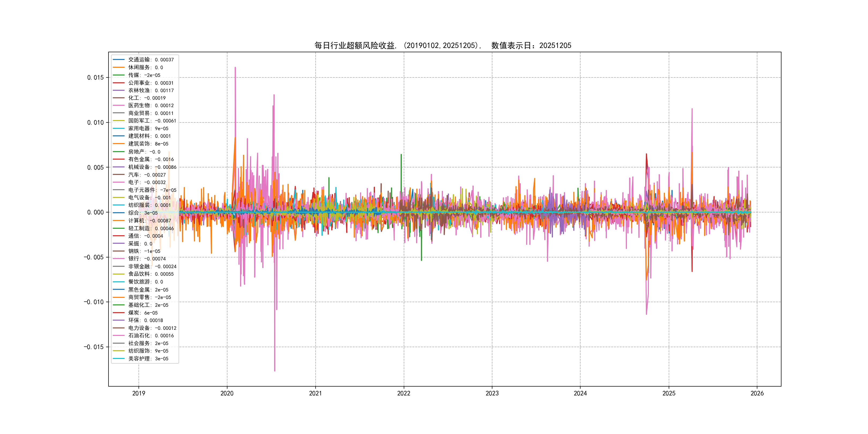868x434 pixels.
Task: Click the 休闲服务 orange legend line
Action: [x=119, y=67]
